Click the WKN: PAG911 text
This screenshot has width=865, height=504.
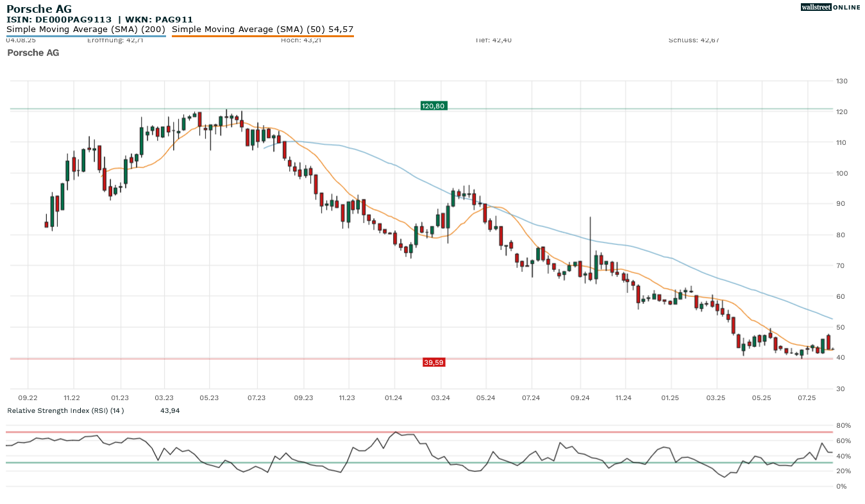click(x=159, y=20)
